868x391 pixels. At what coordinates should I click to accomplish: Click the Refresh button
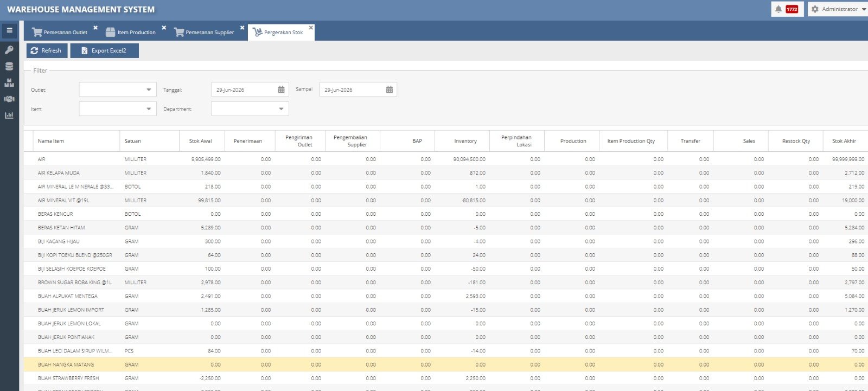pos(47,50)
